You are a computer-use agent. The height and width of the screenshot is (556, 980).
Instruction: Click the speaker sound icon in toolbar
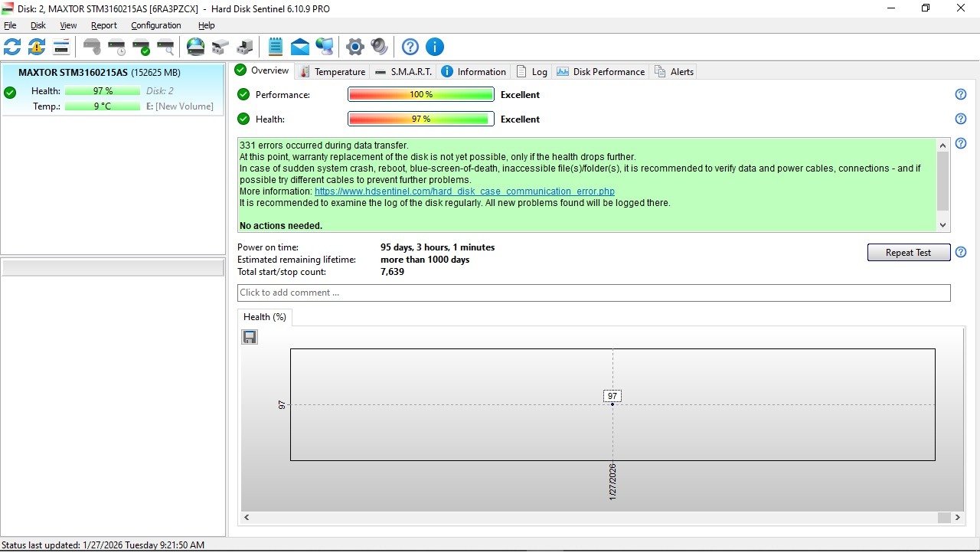(379, 47)
